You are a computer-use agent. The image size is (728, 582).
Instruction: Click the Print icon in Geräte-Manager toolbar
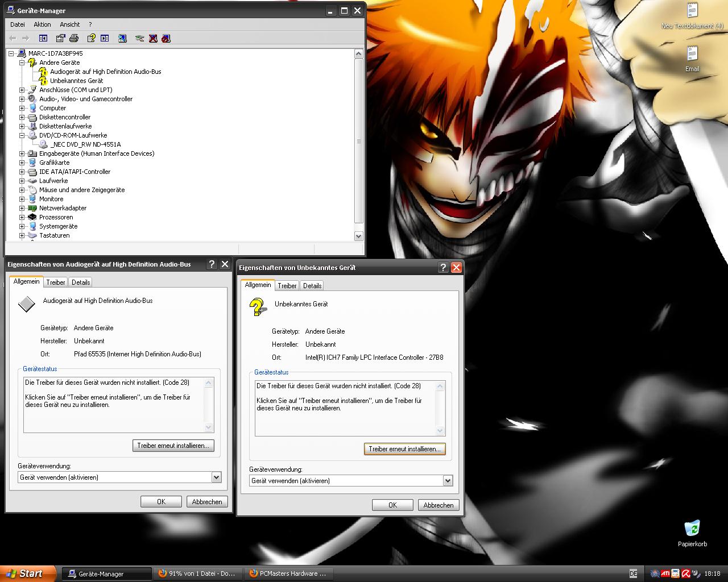click(73, 38)
